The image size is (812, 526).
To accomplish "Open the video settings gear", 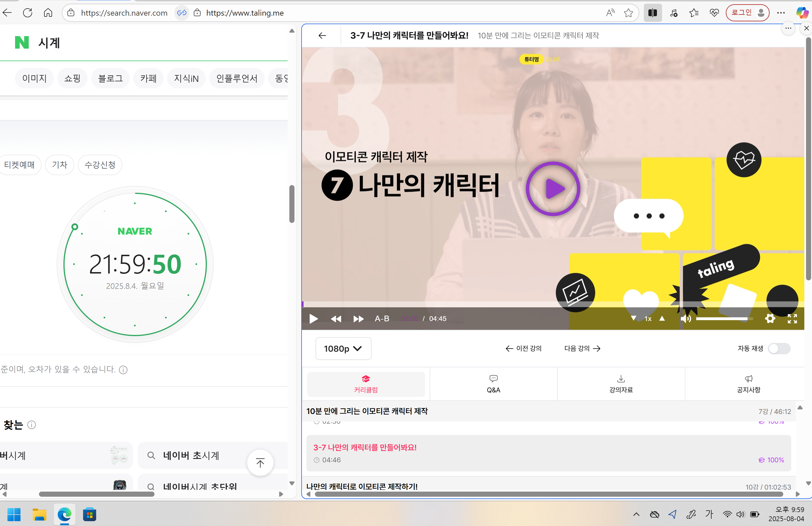I will point(770,319).
